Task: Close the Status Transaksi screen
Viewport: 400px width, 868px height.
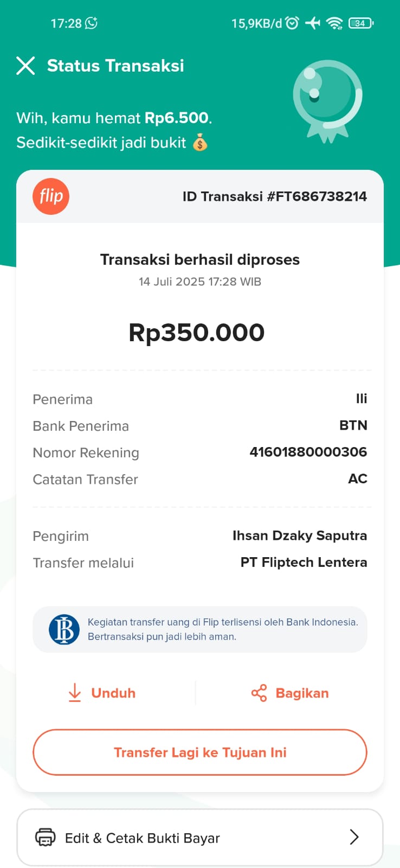Action: tap(25, 66)
